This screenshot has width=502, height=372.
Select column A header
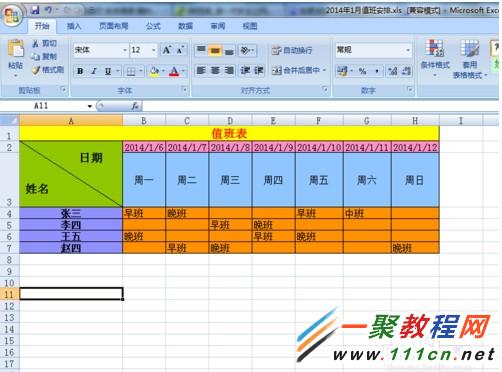click(x=71, y=121)
